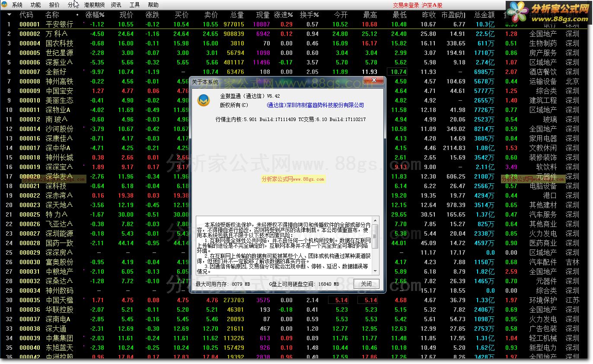Sort by the 换手% column header

pos(309,15)
